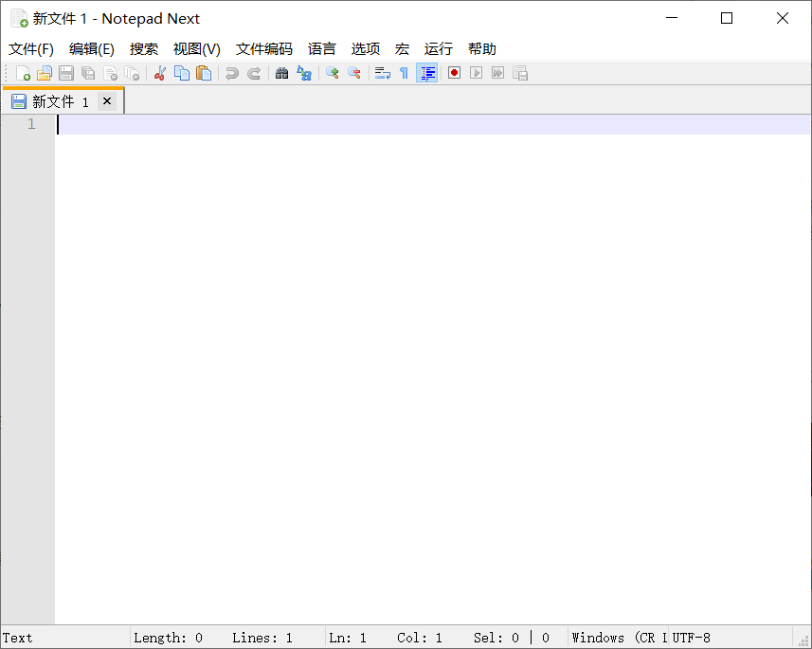
Task: Click the Windows (CR LF) status label
Action: [x=619, y=638]
